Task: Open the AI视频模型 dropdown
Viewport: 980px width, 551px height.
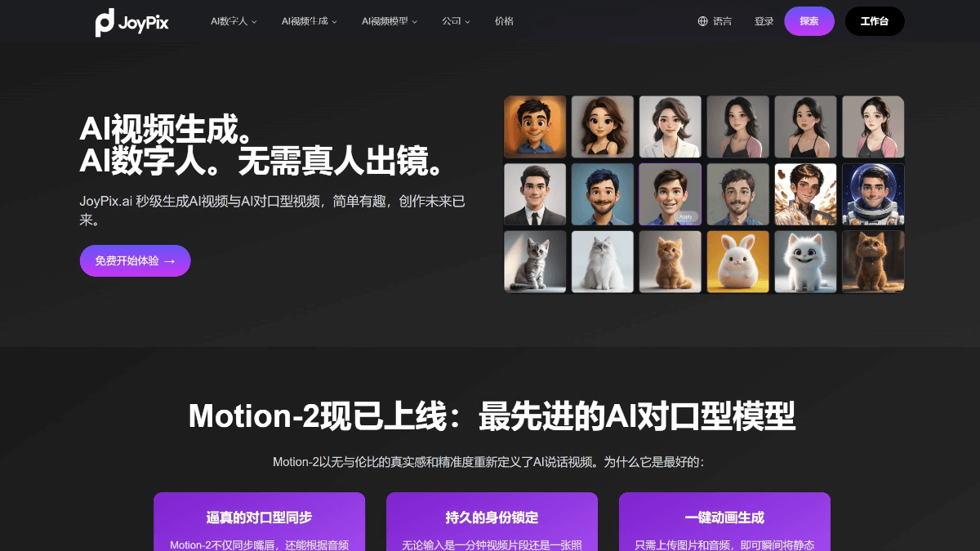Action: click(x=390, y=21)
